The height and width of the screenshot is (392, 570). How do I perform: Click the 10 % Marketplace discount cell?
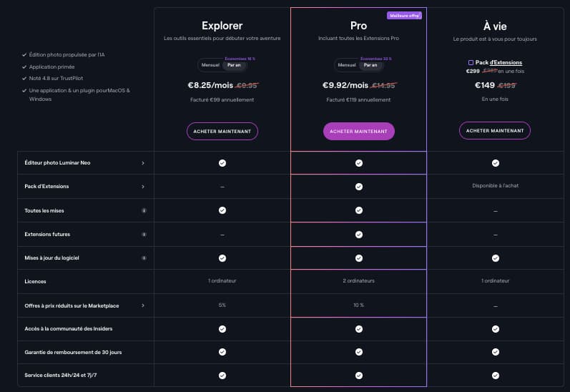point(359,305)
